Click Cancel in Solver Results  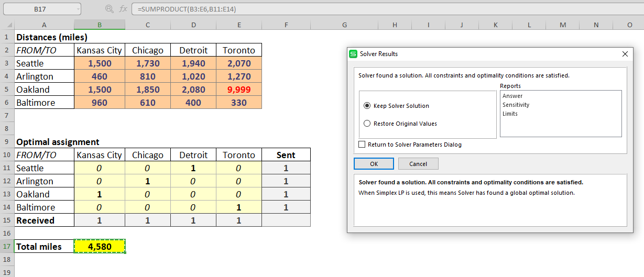tap(418, 164)
